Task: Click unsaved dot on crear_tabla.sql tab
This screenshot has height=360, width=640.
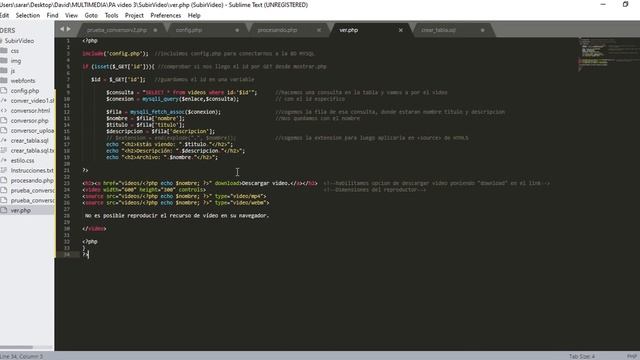Action: pos(482,30)
